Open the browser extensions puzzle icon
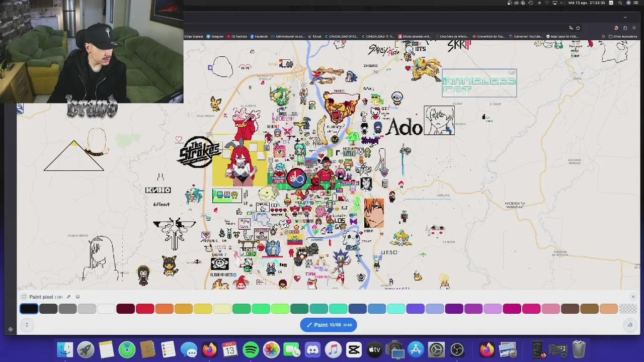This screenshot has height=362, width=644. tap(625, 28)
